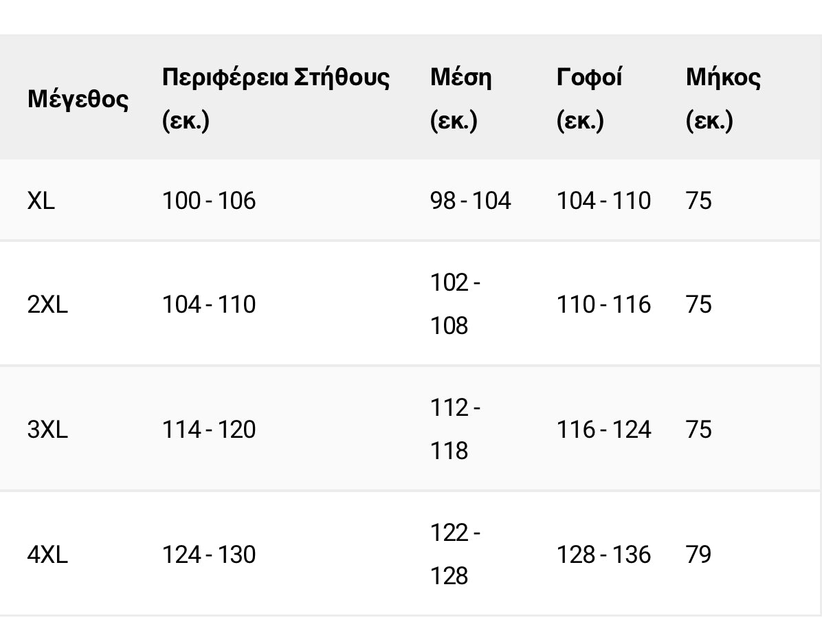Select the 2XL size row label
The width and height of the screenshot is (822, 644).
click(x=47, y=304)
